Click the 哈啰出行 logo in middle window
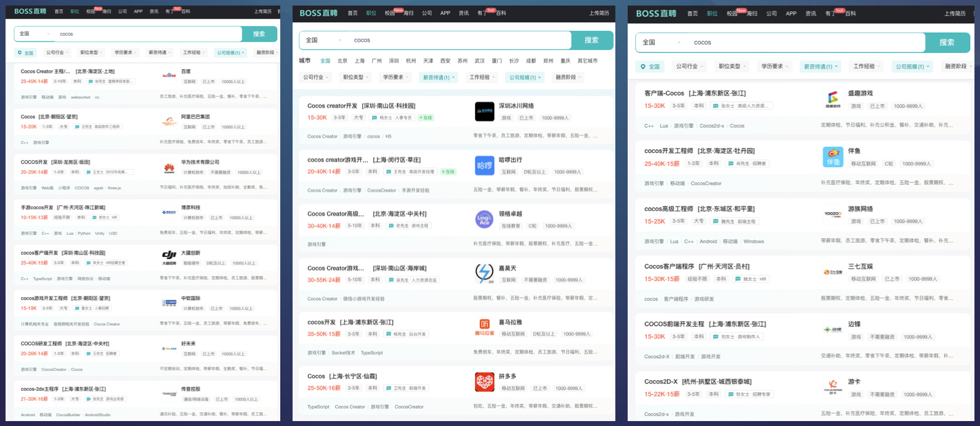 tap(485, 166)
